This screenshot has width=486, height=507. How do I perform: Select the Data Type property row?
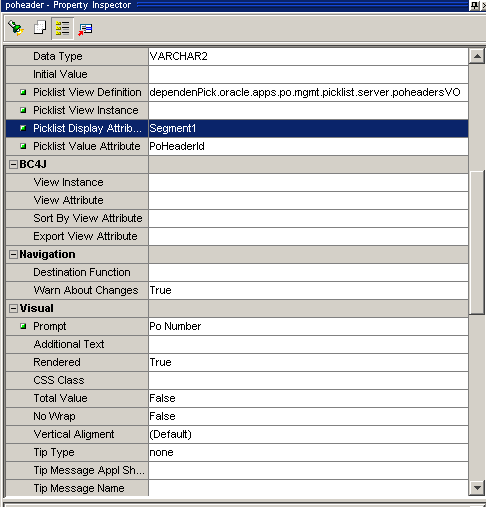pyautogui.click(x=237, y=56)
